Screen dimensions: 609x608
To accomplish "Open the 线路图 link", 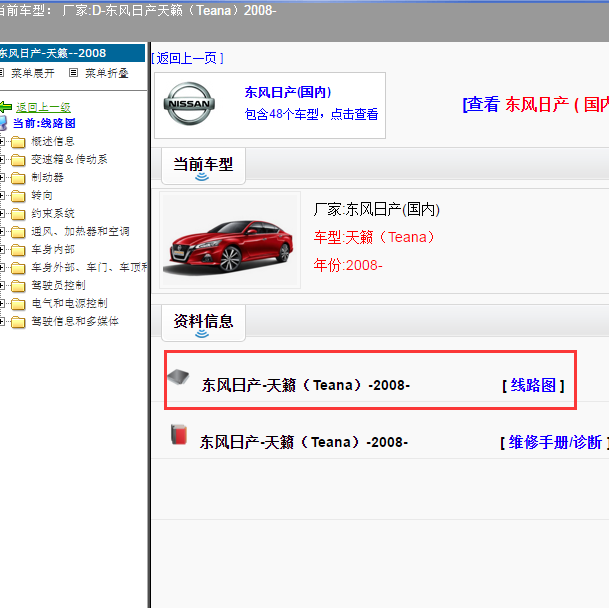I will [533, 385].
